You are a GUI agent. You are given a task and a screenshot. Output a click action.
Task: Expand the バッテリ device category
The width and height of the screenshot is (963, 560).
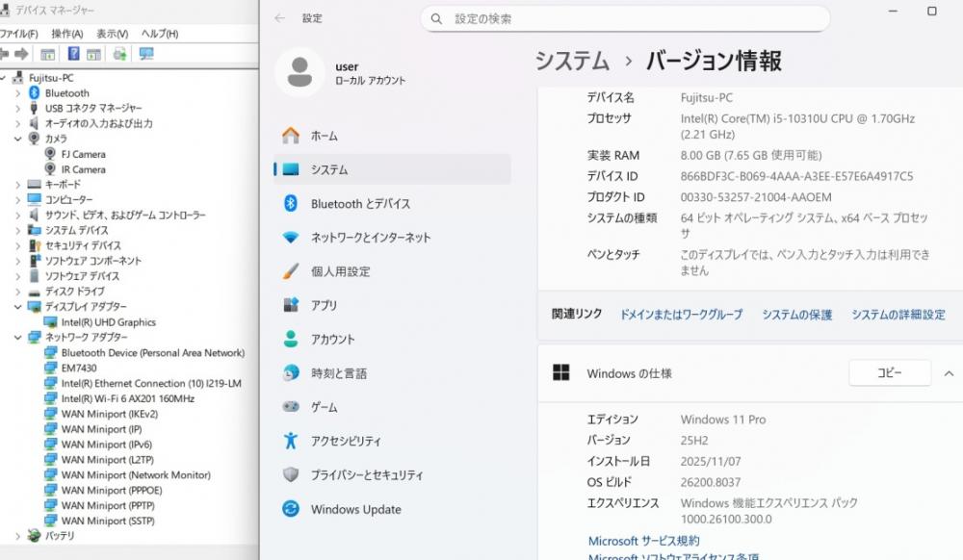pos(17,536)
